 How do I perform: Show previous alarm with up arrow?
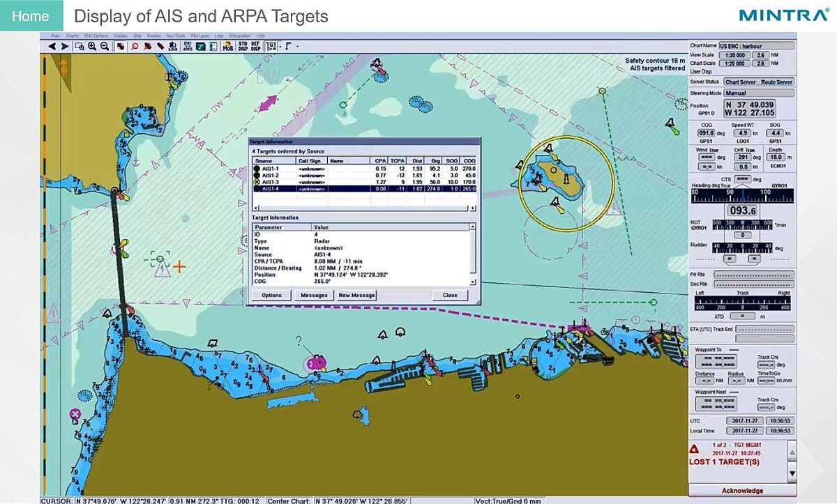pyautogui.click(x=792, y=451)
